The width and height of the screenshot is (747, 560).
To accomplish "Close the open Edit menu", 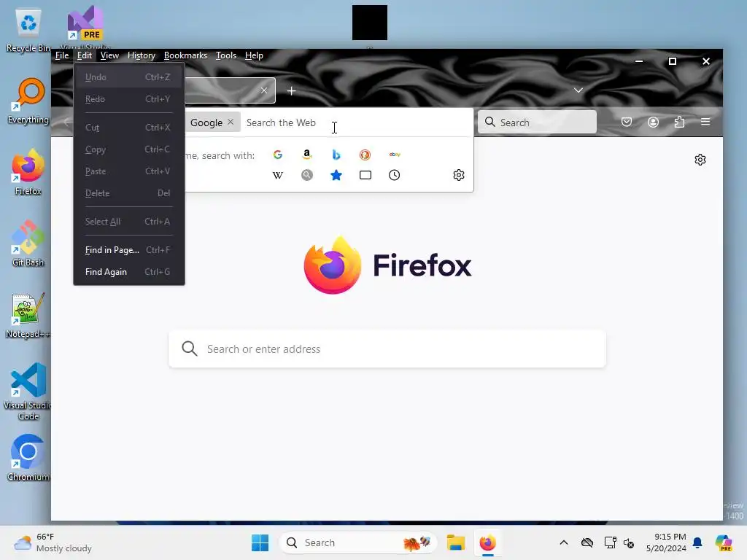I will click(x=85, y=55).
